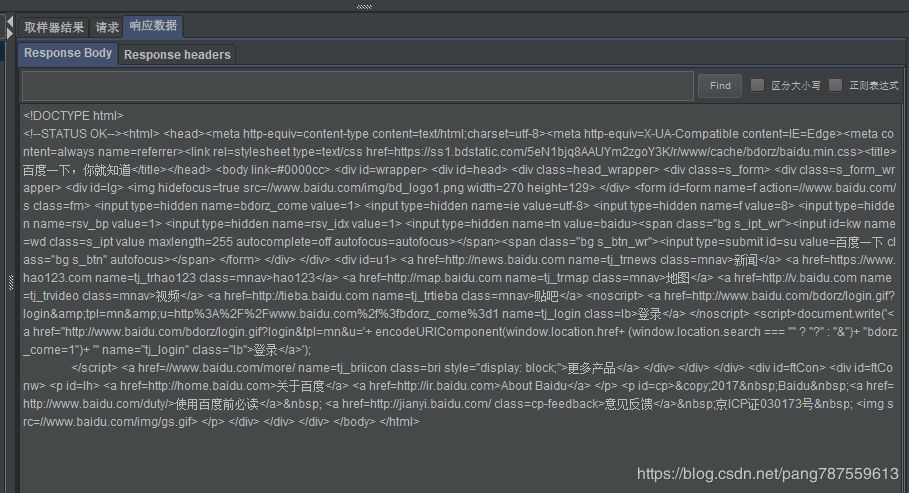Collapse the left panel using the left arrow
Image resolution: width=909 pixels, height=493 pixels.
click(10, 22)
